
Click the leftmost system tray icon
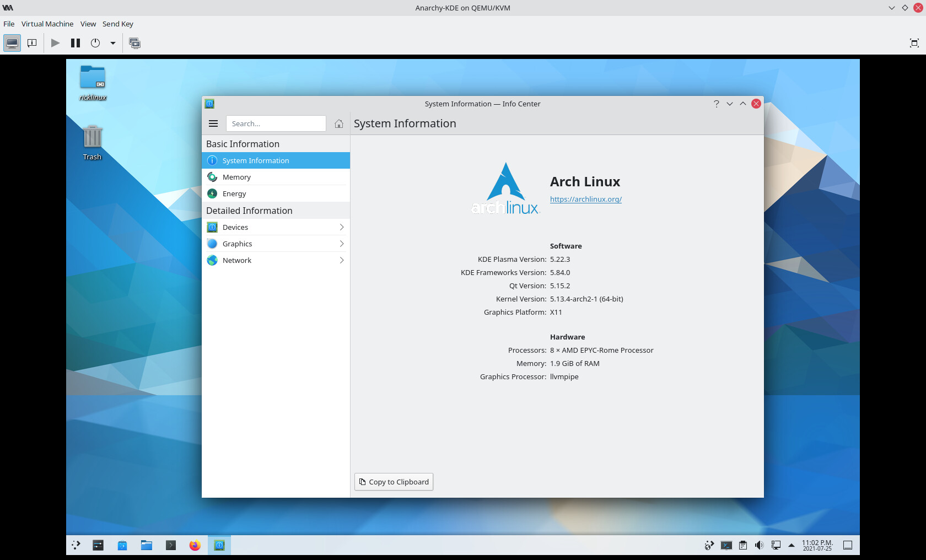709,545
